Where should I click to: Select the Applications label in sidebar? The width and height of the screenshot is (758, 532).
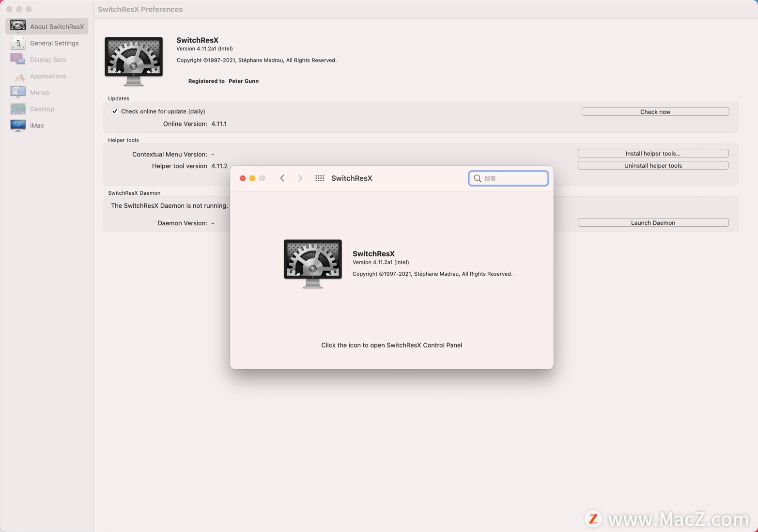tap(48, 76)
